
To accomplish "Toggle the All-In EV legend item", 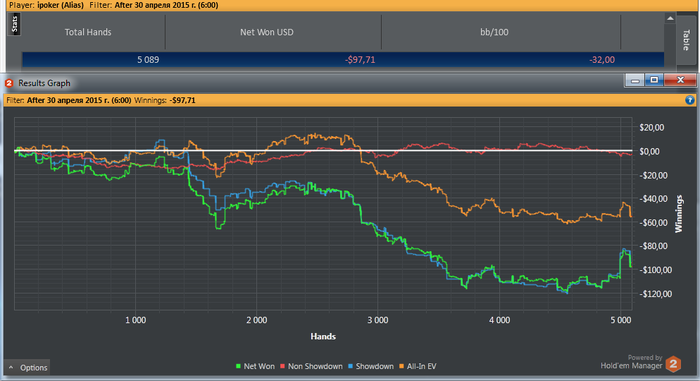I will [417, 366].
